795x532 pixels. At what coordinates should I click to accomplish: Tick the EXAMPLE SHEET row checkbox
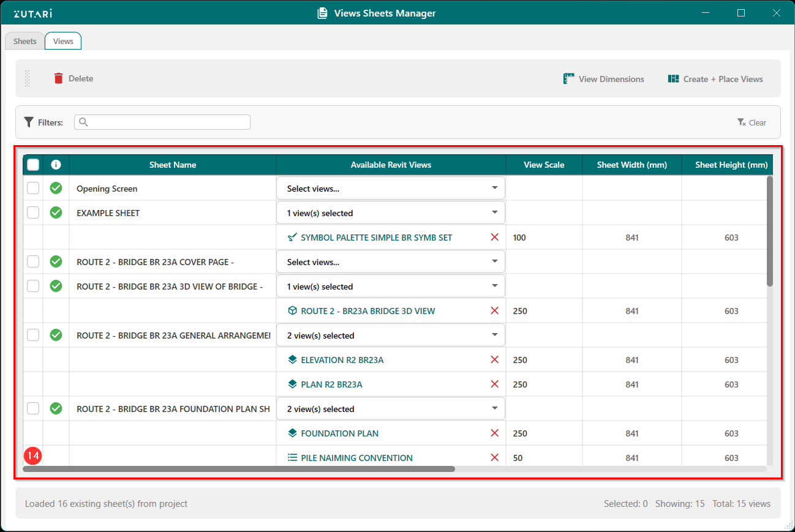(33, 213)
